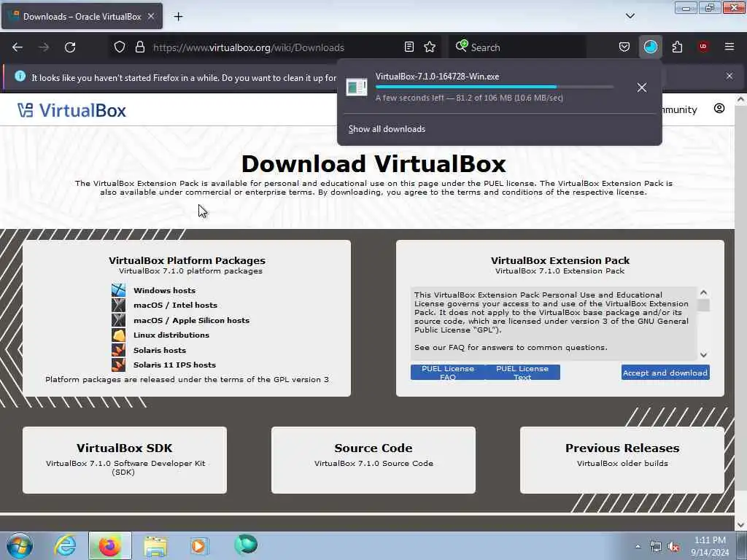The width and height of the screenshot is (747, 560).
Task: Open the Source Code card
Action: click(x=373, y=459)
